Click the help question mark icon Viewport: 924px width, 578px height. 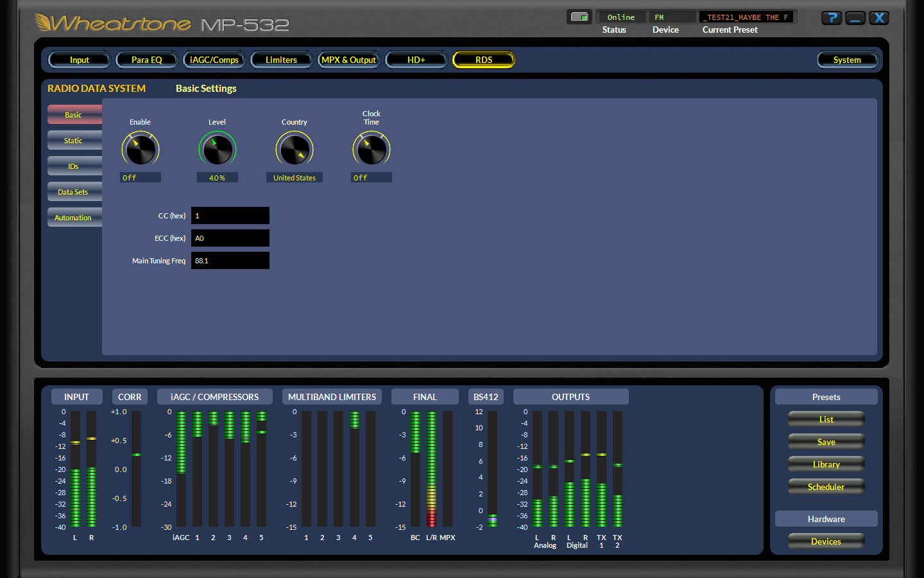tap(832, 18)
